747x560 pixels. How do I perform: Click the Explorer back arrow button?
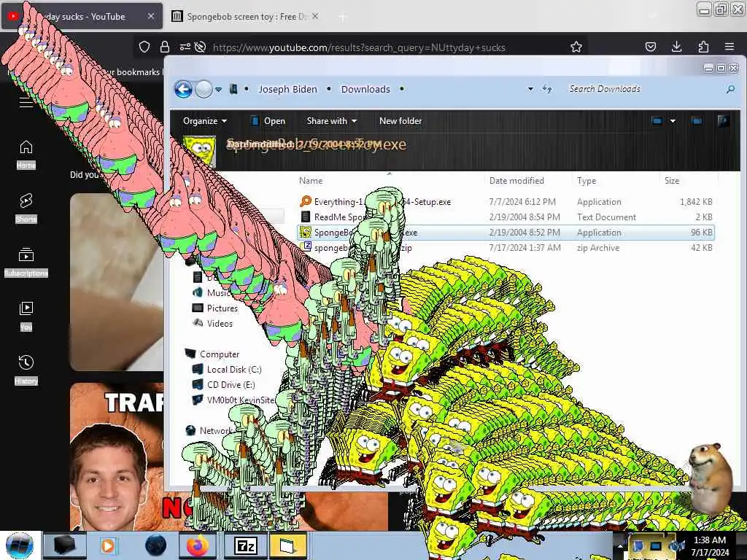183,89
